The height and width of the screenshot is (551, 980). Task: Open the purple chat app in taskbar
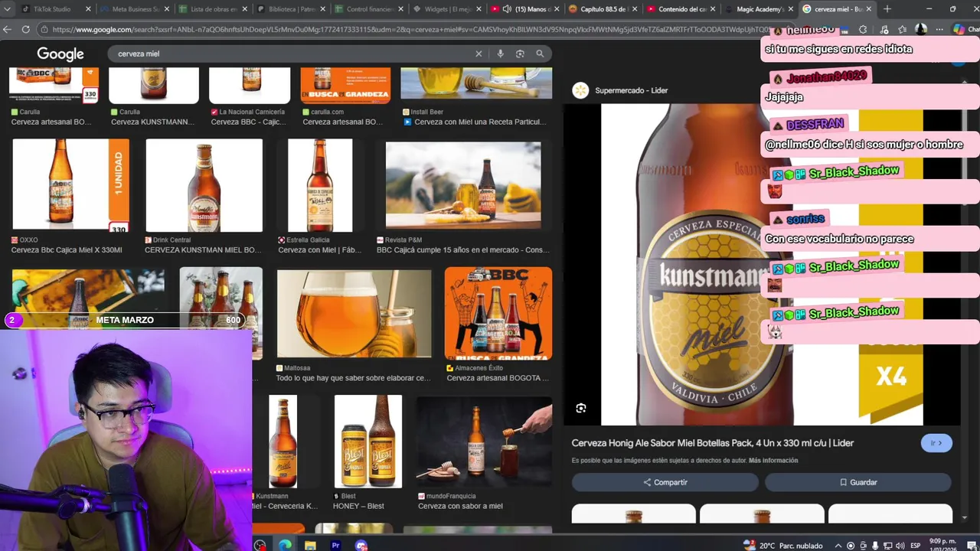pos(361,546)
